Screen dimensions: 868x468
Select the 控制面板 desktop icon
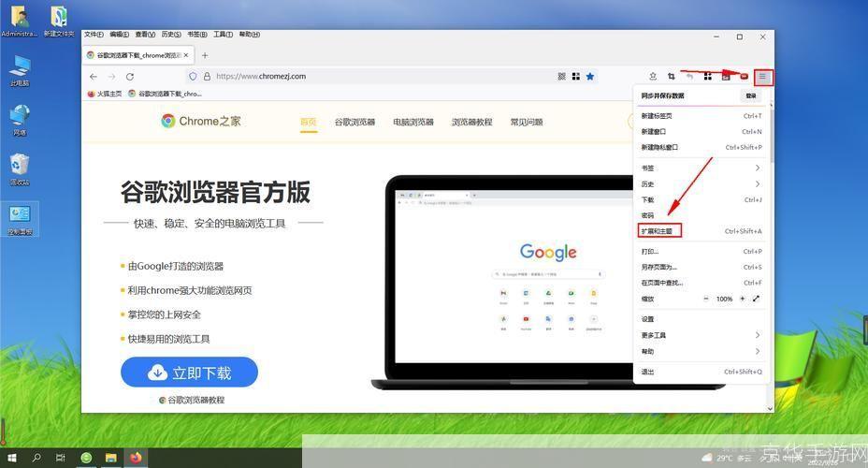tap(20, 219)
